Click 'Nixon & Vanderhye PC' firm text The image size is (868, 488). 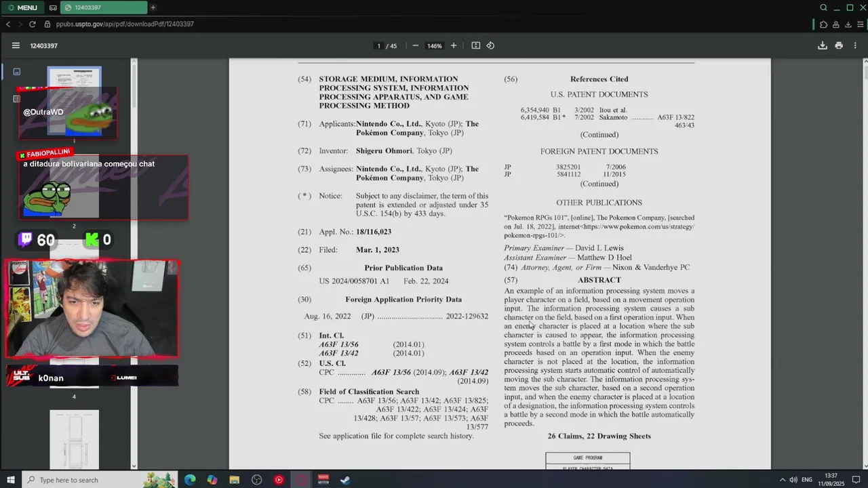pyautogui.click(x=651, y=268)
